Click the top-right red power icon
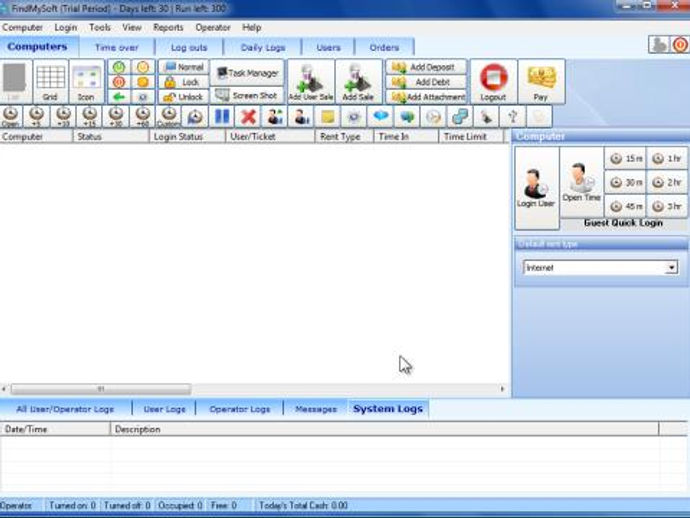This screenshot has width=690, height=518. [679, 44]
